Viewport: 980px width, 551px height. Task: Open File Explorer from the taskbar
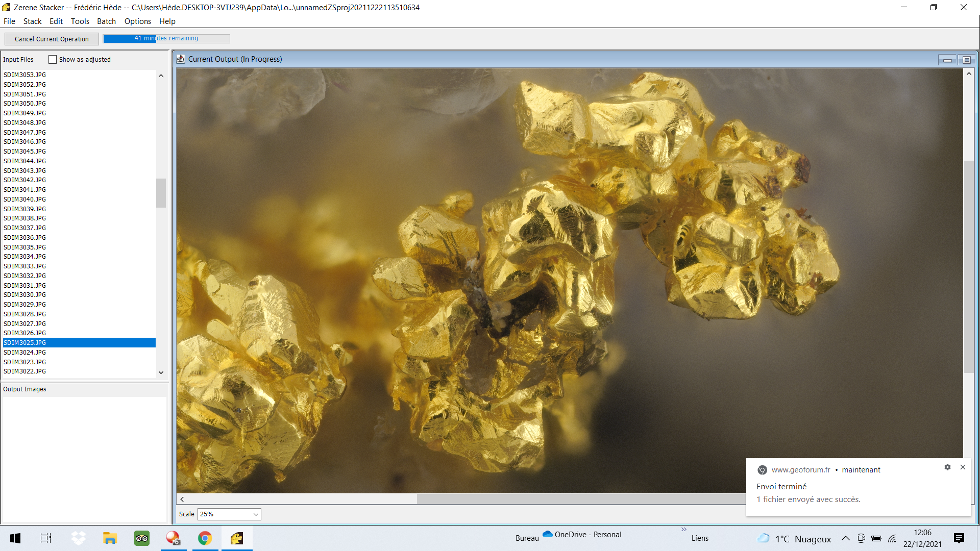[110, 538]
